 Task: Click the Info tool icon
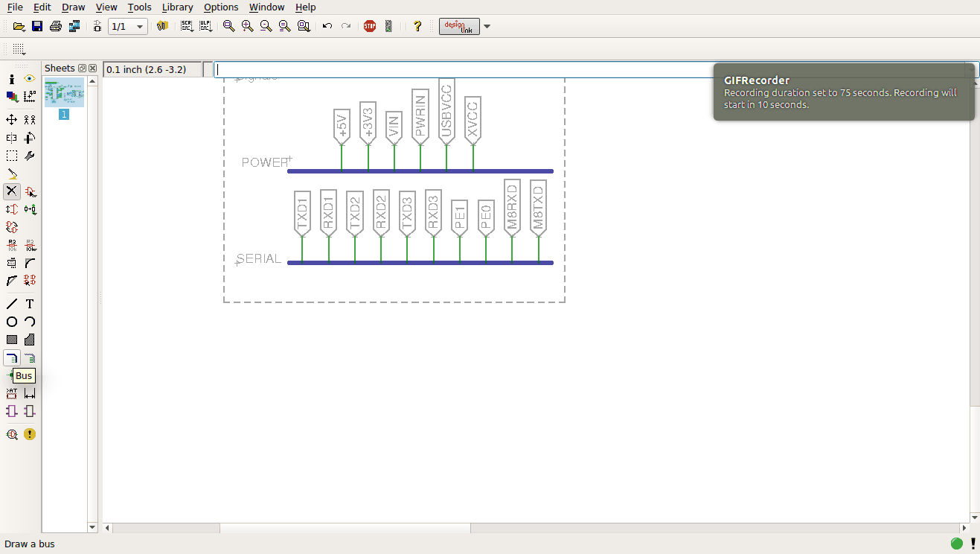pos(12,79)
